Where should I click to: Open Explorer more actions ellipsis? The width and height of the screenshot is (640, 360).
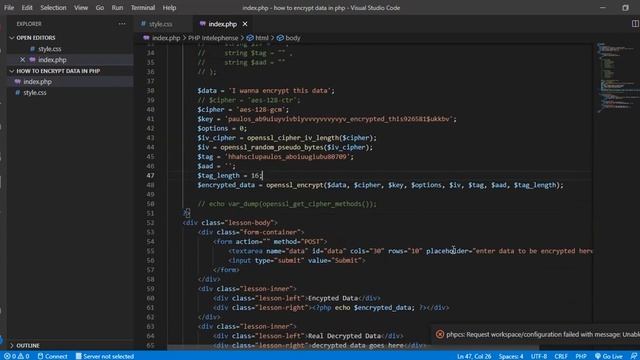[122, 24]
